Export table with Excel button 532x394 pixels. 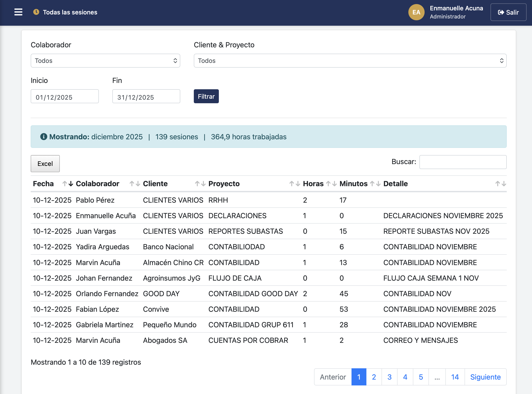coord(45,164)
